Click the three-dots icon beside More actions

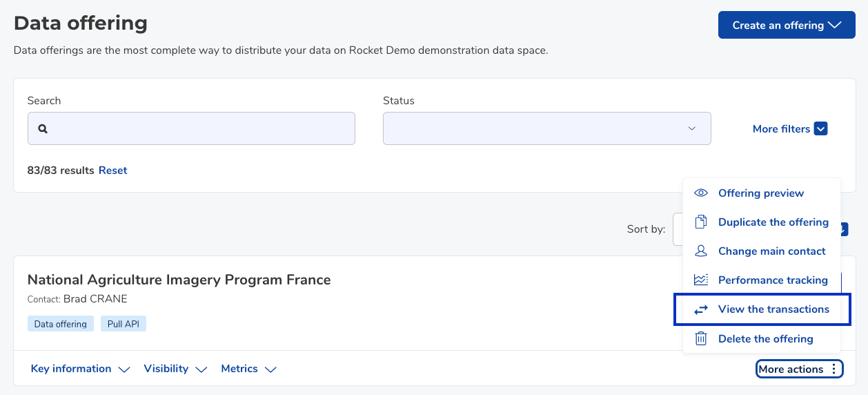[x=834, y=369]
